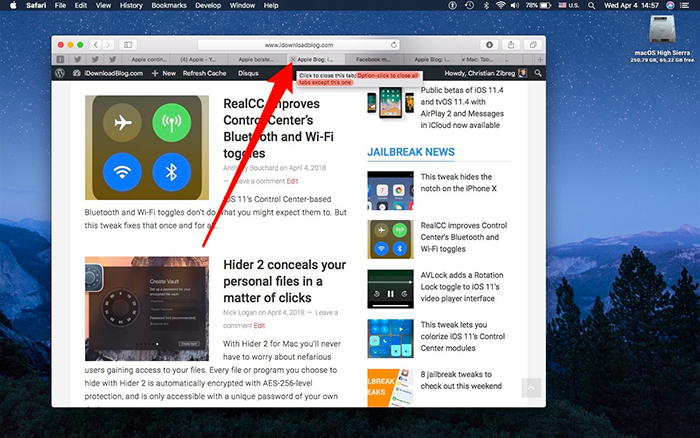Click iDownloadBlog.com in the admin bar
700x438 pixels.
[x=108, y=73]
